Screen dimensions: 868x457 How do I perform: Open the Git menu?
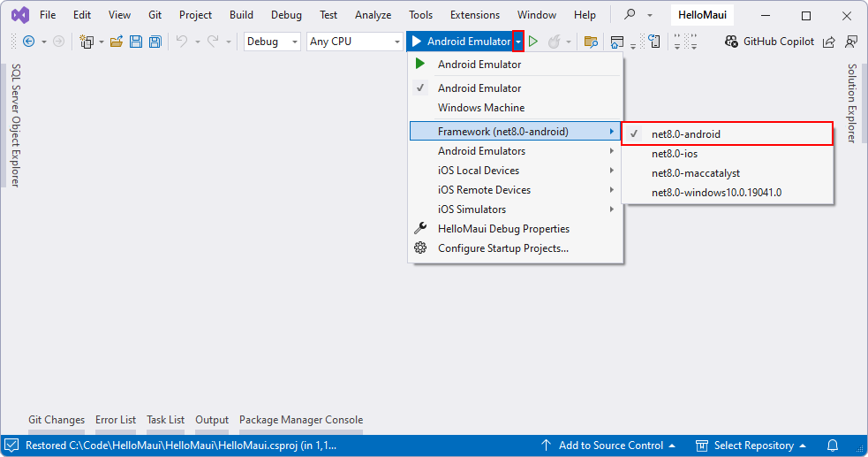(x=155, y=15)
